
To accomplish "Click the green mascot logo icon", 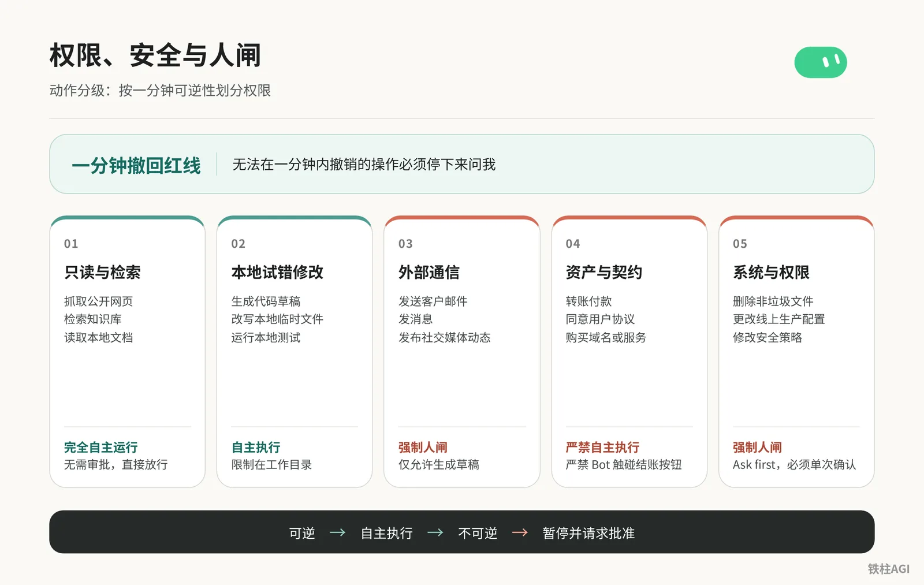I will (x=821, y=62).
